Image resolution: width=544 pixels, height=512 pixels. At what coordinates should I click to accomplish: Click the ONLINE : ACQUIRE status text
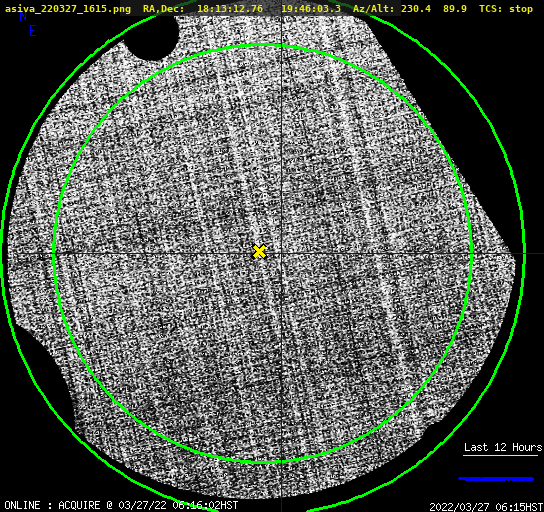point(52,505)
